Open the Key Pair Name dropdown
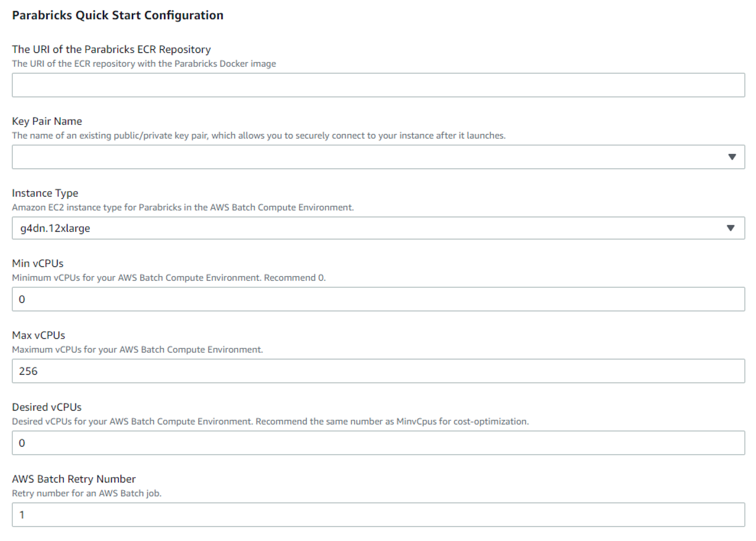 (378, 157)
